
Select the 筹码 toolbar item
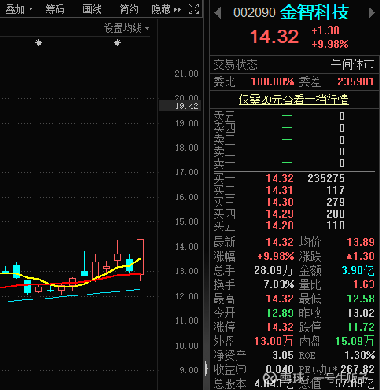pyautogui.click(x=55, y=9)
